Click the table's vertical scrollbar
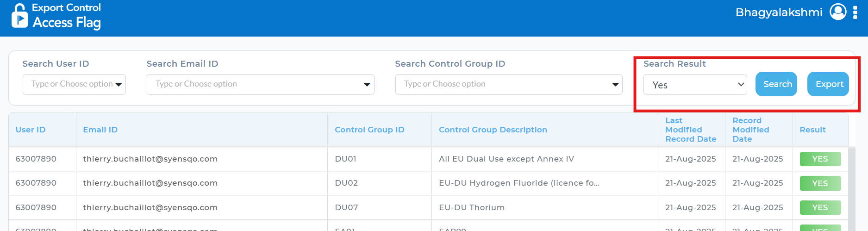Image resolution: width=868 pixels, height=231 pixels. [851, 190]
